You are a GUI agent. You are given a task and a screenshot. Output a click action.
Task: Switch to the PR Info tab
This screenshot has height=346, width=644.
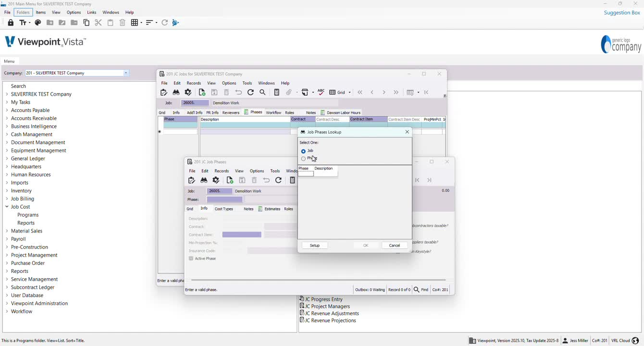point(212,112)
